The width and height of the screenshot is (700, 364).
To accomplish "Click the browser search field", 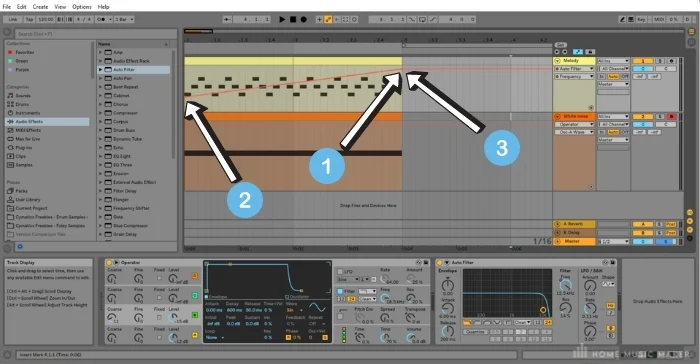I will pos(96,33).
